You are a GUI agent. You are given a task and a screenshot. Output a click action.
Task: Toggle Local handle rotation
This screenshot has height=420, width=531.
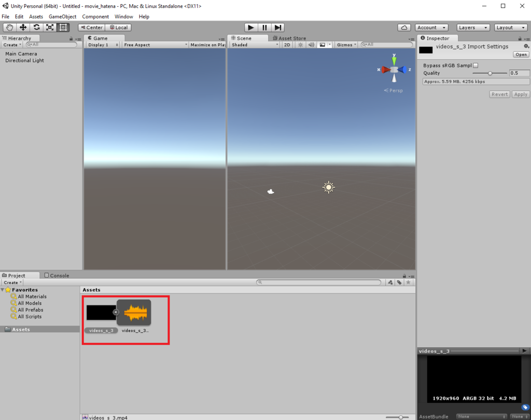pos(118,27)
